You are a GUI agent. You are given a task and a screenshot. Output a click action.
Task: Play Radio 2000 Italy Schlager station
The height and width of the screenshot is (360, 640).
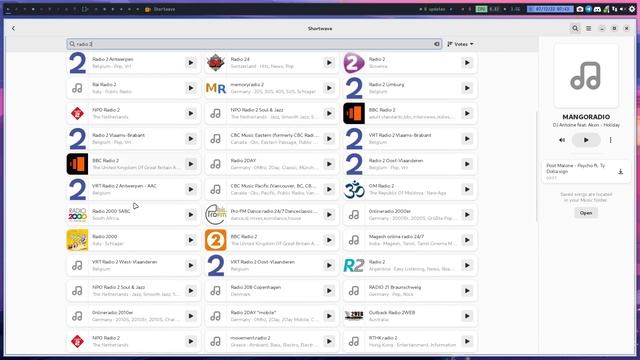tap(191, 240)
